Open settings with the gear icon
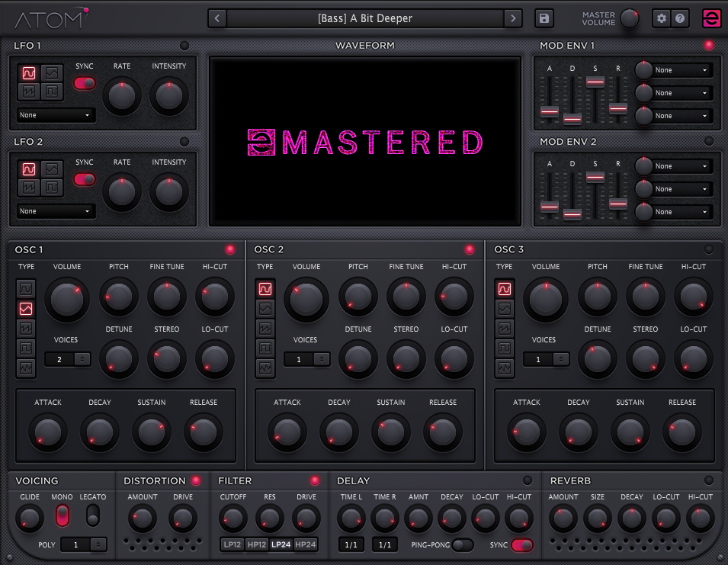Image resolution: width=728 pixels, height=565 pixels. pyautogui.click(x=661, y=18)
